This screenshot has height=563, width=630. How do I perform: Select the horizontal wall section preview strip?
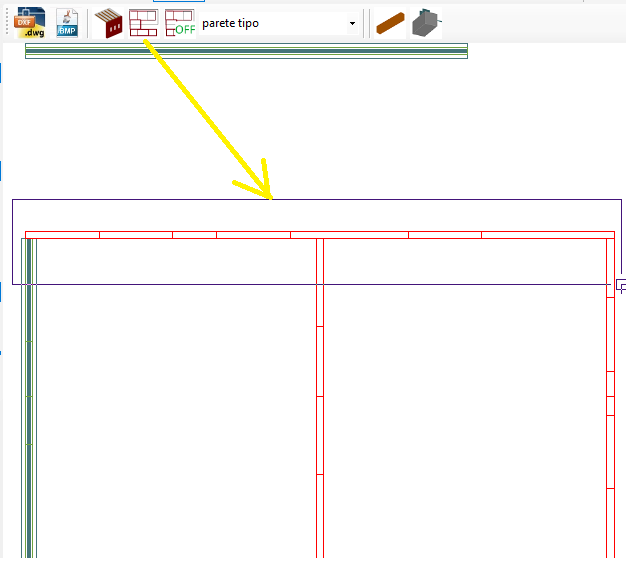point(246,51)
